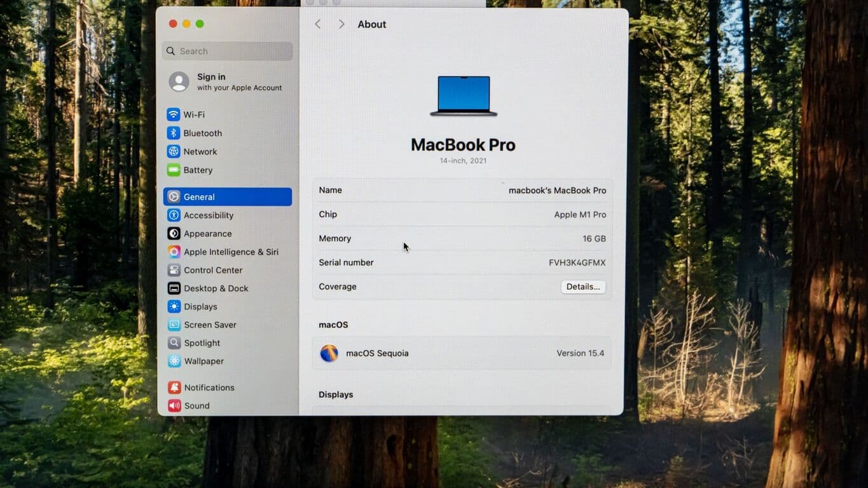The width and height of the screenshot is (868, 488).
Task: Click the 'About' page title
Action: (371, 24)
